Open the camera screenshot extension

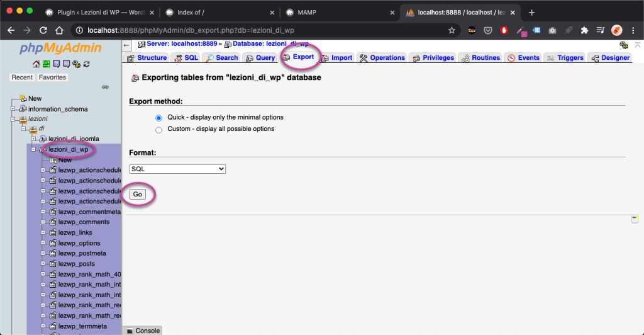[552, 30]
